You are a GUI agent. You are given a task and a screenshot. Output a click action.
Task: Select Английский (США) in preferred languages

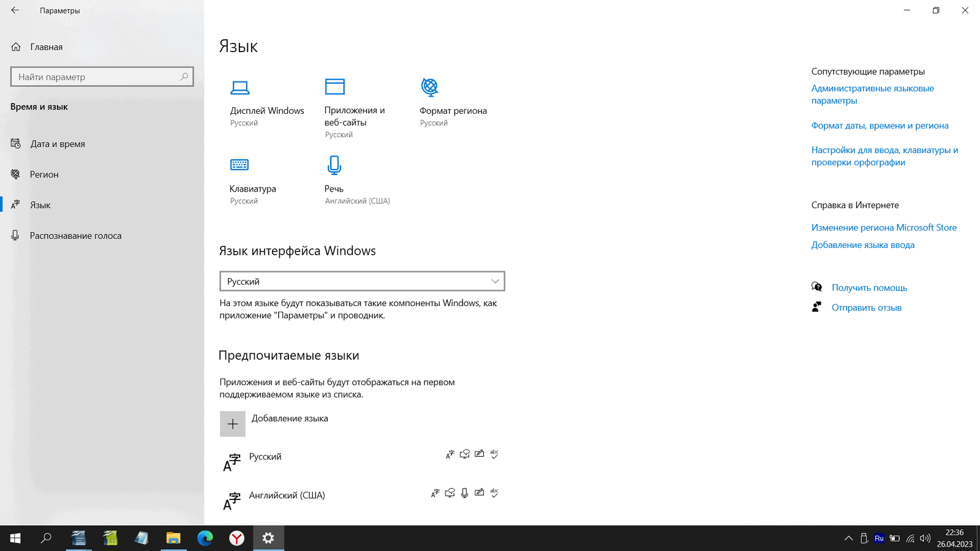[287, 495]
